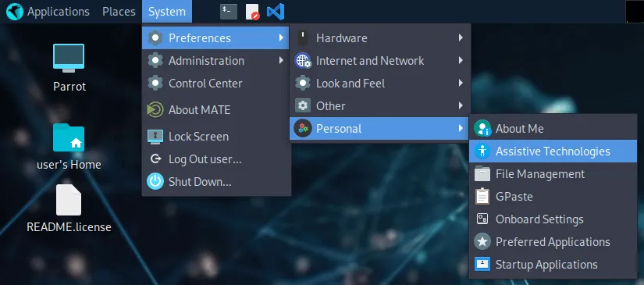
Task: Click the Personal submenu icon
Action: (x=303, y=129)
